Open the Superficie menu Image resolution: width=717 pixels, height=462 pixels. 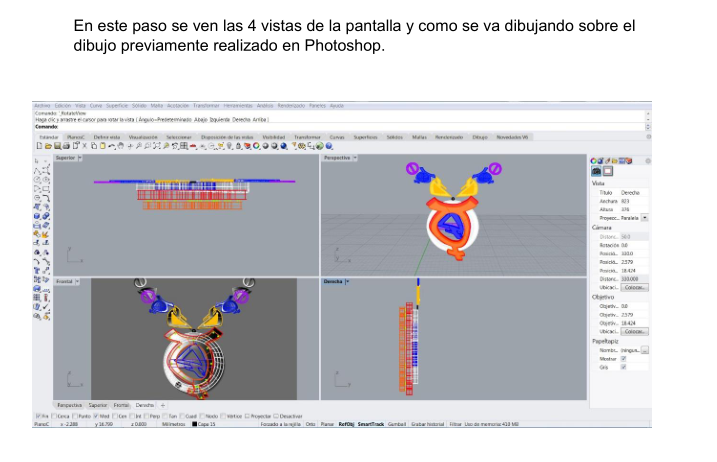tap(117, 106)
